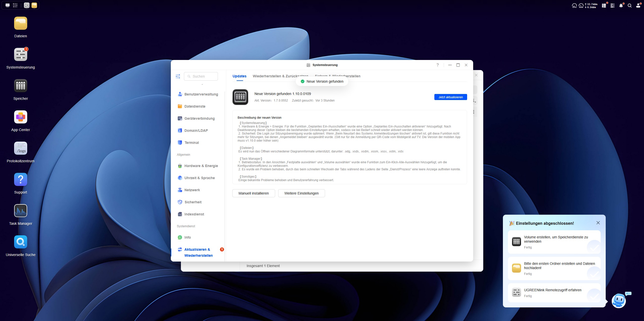644x321 pixels.
Task: Launch the Universelle Suche desktop icon
Action: (21, 242)
